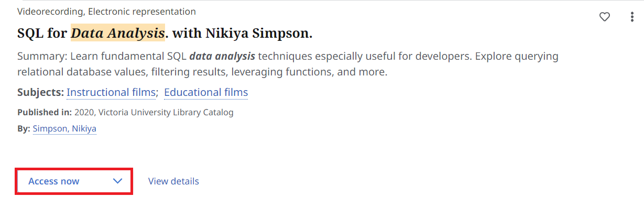Click the 'with Nikiya Simpson.' title text

(242, 34)
